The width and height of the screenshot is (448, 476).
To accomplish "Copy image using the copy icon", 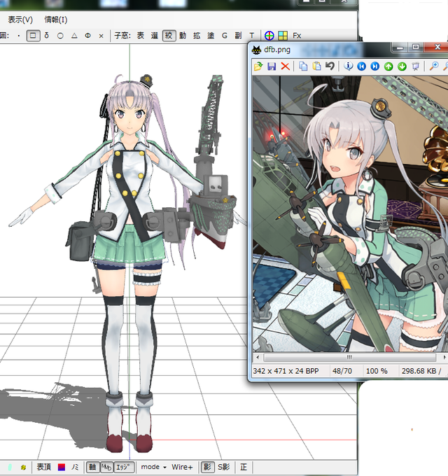I will [303, 66].
